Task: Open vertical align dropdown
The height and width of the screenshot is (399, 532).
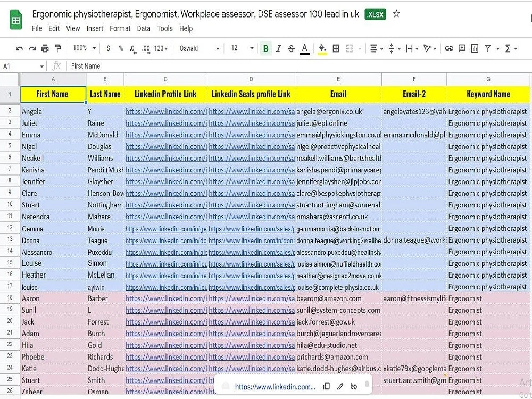Action: [x=394, y=48]
